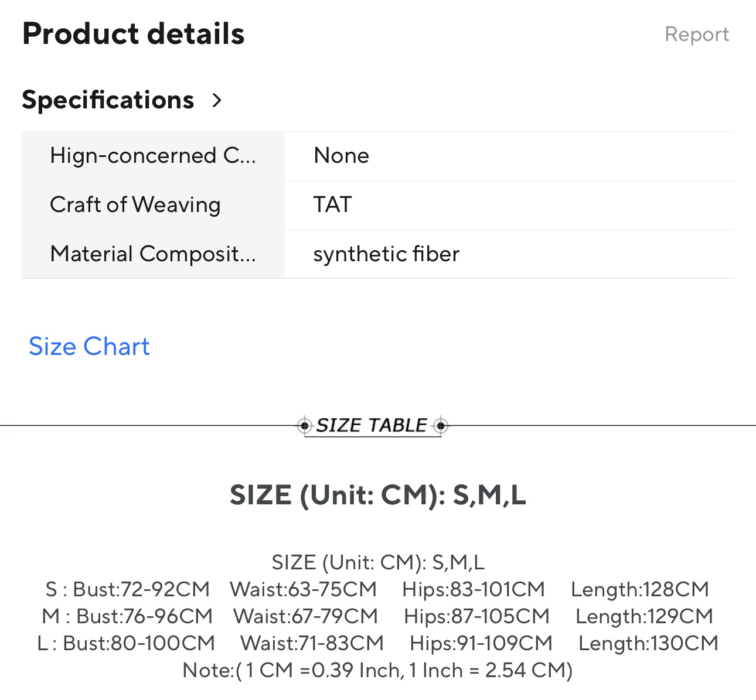Click the TAT weaving value
This screenshot has height=700, width=756.
pyautogui.click(x=332, y=205)
